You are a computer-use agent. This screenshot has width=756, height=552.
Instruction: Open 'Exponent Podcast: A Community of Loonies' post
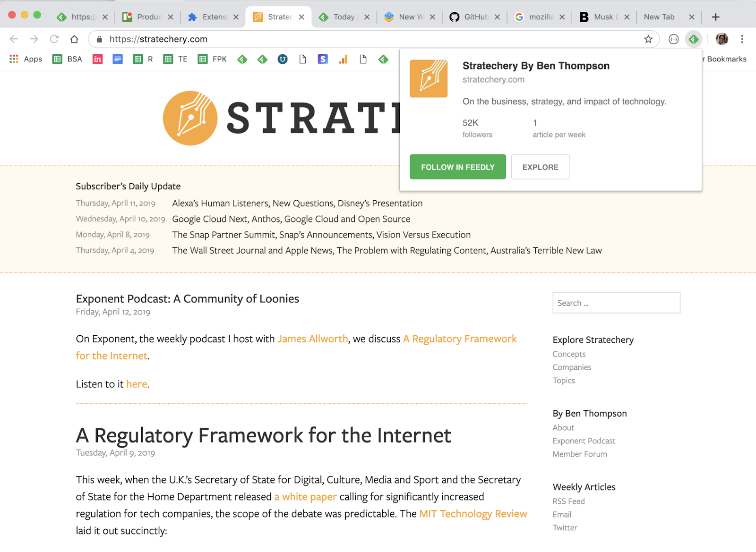pyautogui.click(x=188, y=298)
